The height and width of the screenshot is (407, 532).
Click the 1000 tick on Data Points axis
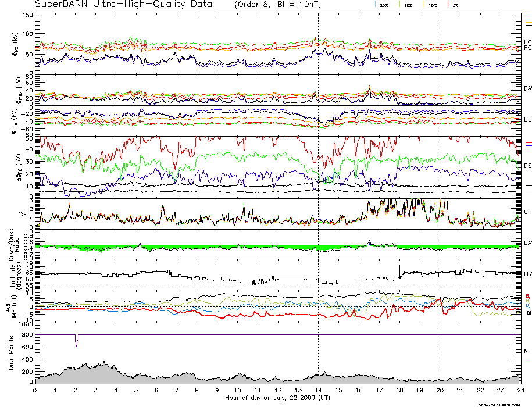pyautogui.click(x=26, y=324)
